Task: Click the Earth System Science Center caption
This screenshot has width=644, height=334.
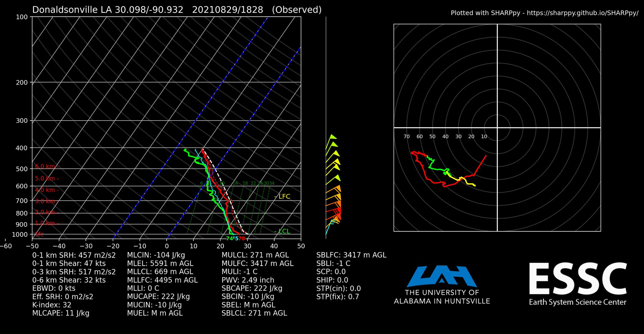Action: (578, 302)
